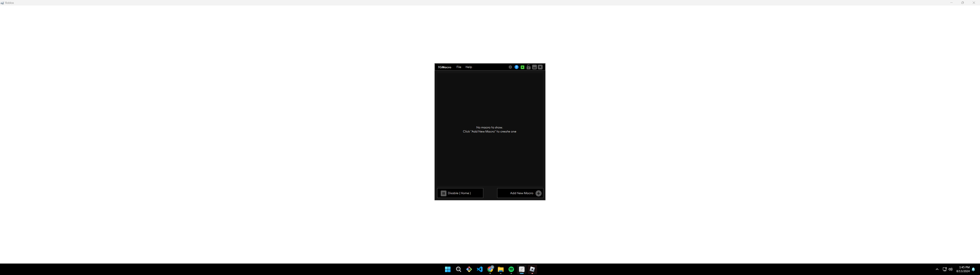Open Visual Studio Code from the taskbar

point(480,269)
